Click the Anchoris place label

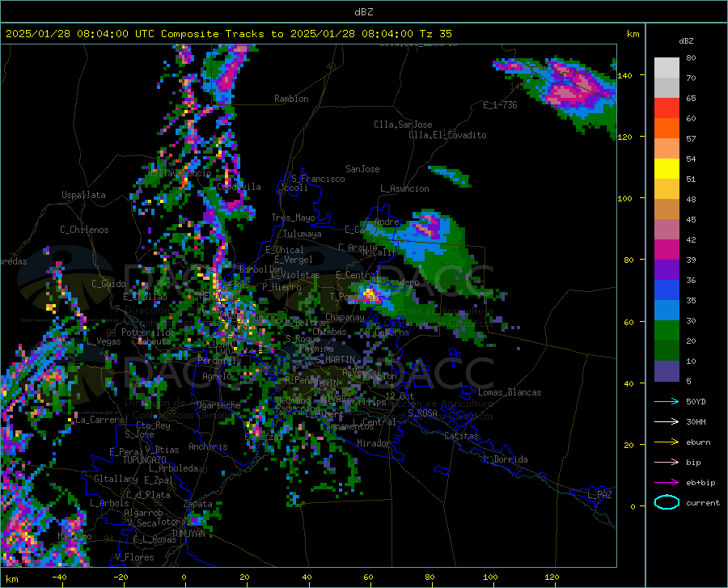coord(208,446)
